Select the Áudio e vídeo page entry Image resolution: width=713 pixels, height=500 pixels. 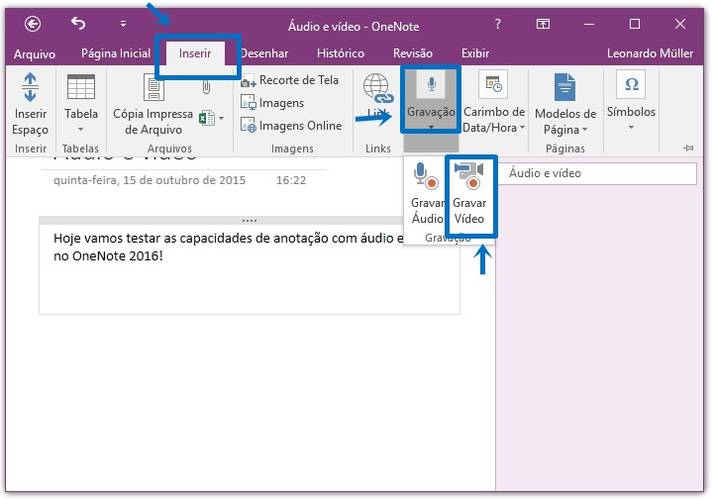tap(598, 173)
